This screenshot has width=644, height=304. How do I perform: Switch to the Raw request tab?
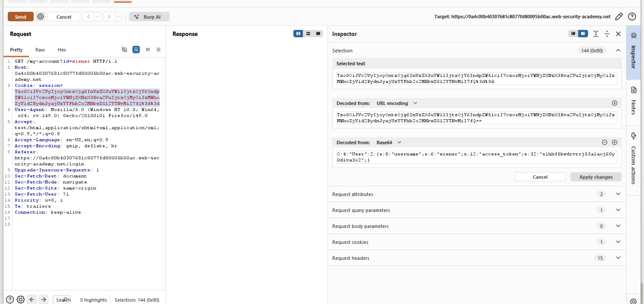40,50
